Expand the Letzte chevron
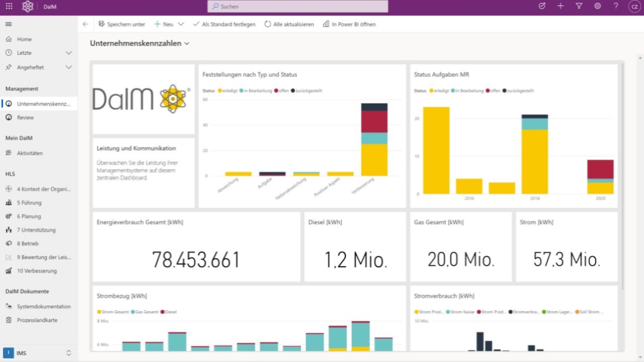644x362 pixels. pos(69,53)
